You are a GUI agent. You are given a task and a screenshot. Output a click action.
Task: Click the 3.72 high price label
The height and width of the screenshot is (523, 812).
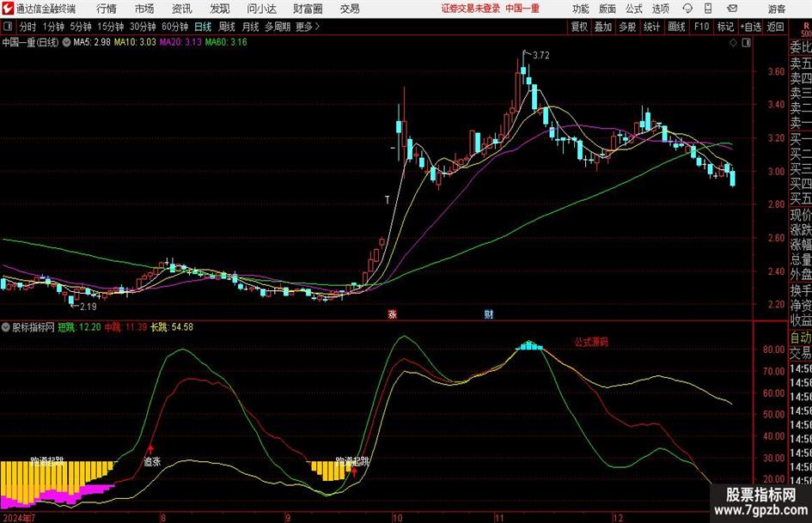[x=540, y=56]
